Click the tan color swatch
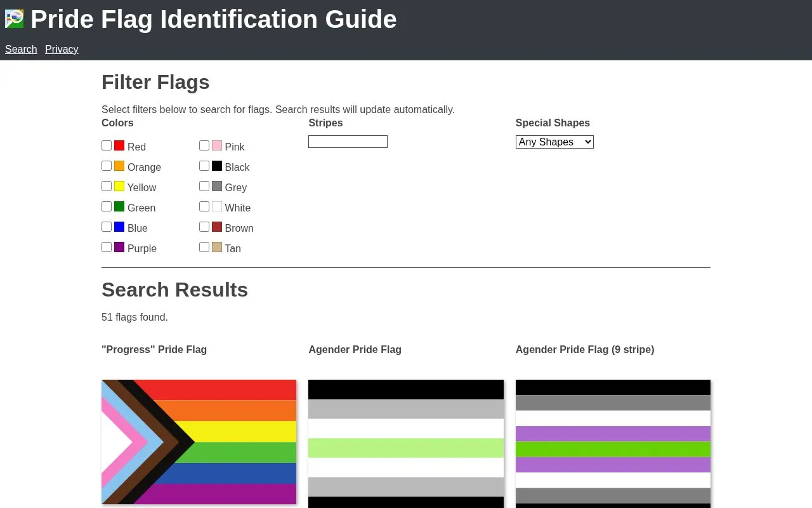 pos(217,247)
